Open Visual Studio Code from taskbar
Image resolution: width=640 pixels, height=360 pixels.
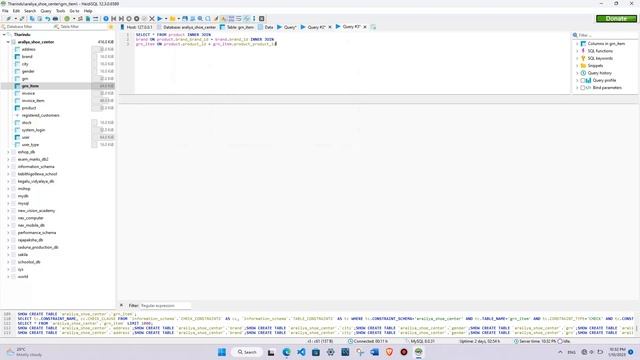[x=301, y=352]
